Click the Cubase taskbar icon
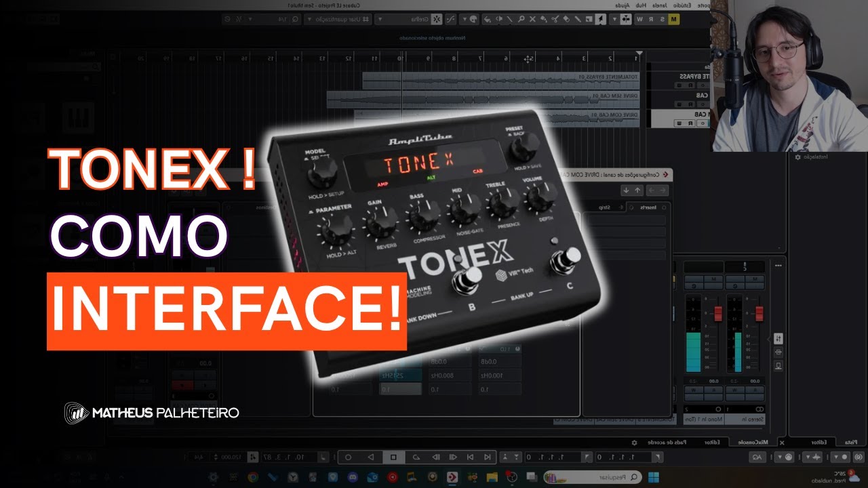868x488 pixels. [x=452, y=477]
